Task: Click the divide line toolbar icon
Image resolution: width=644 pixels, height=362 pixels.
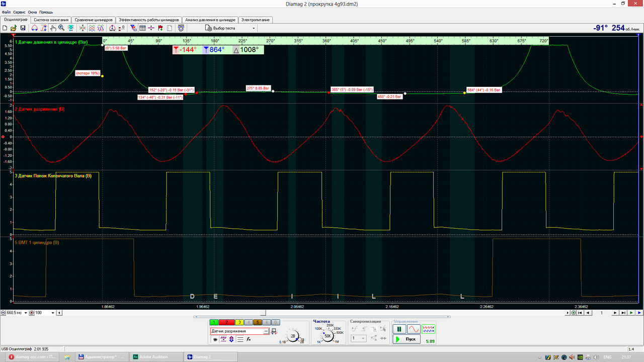Action: (151, 28)
